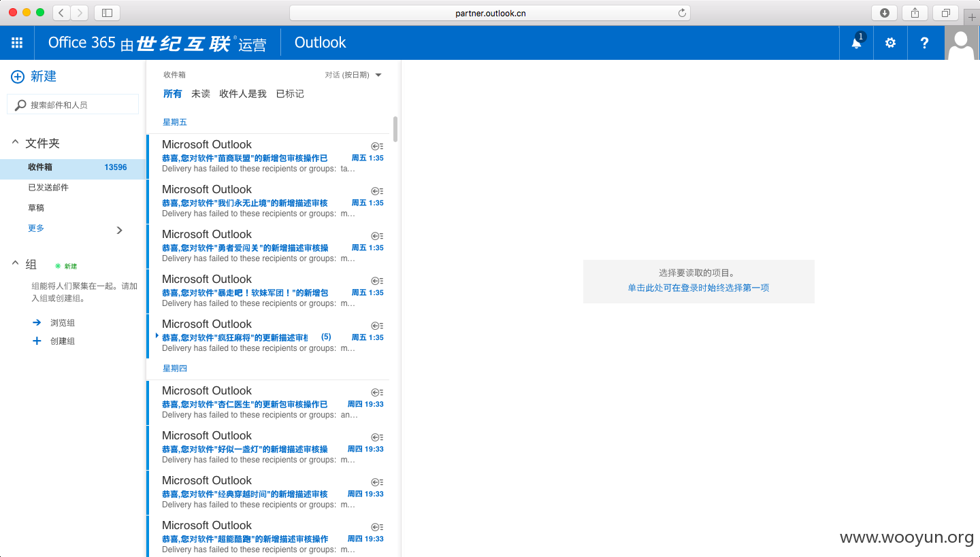Image resolution: width=980 pixels, height=557 pixels.
Task: Click the reply icon on the "我们永无止境" email
Action: click(377, 191)
